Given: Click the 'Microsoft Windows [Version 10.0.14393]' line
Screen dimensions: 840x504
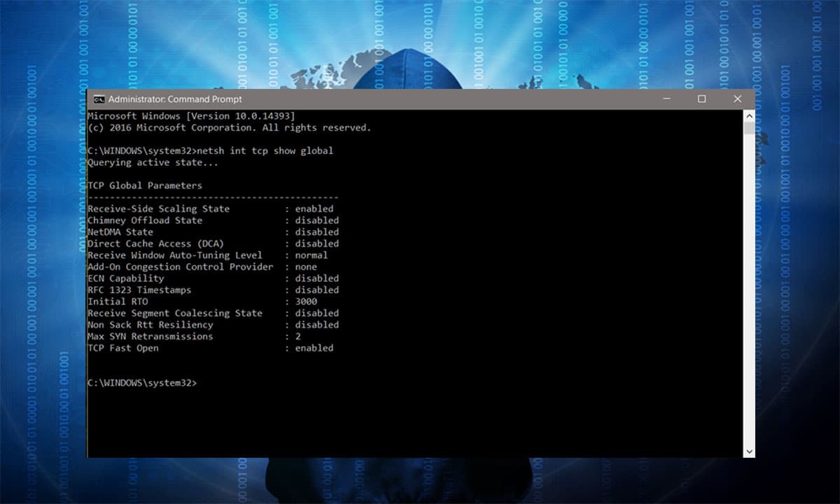Looking at the screenshot, I should 191,115.
